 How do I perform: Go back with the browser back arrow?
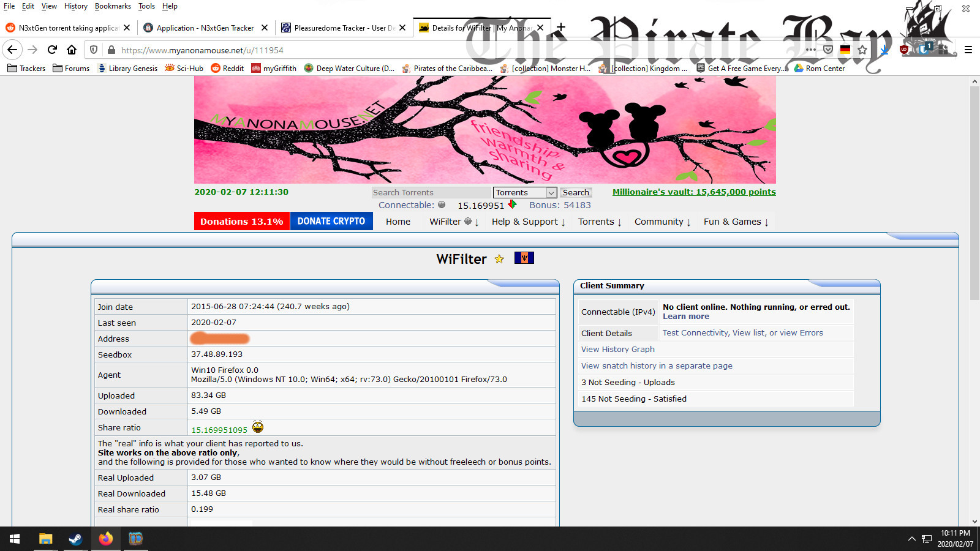(12, 50)
